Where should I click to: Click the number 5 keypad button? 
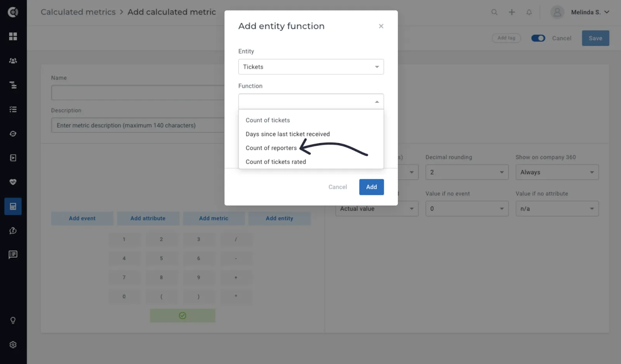pos(161,258)
